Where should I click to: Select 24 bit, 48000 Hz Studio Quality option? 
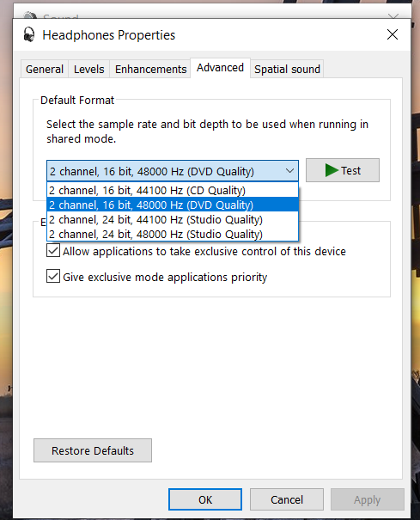click(x=173, y=234)
